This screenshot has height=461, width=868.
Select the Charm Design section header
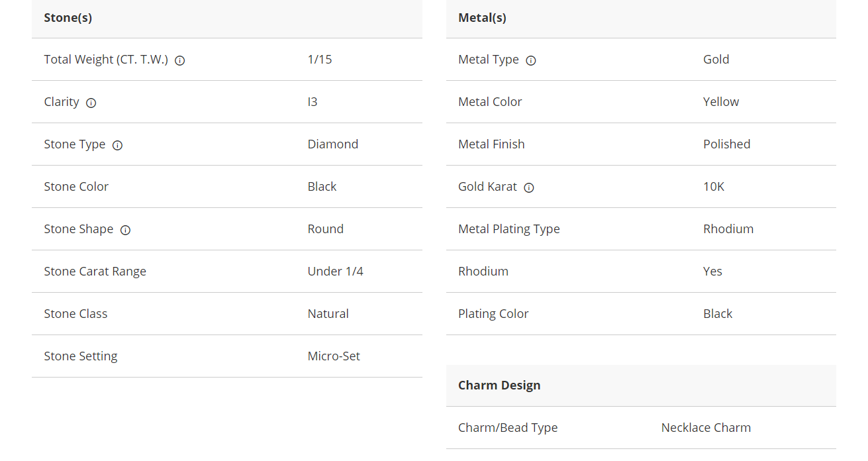(x=499, y=385)
